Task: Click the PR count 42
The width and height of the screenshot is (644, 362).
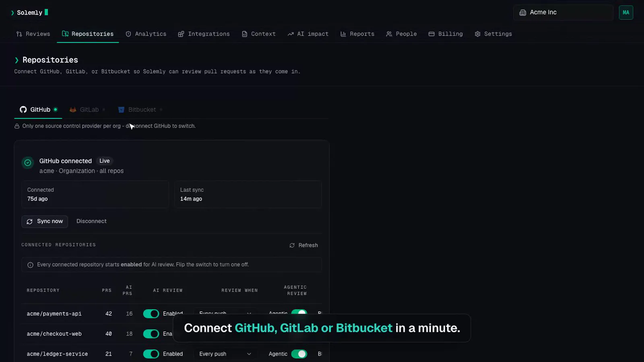Action: (x=109, y=314)
